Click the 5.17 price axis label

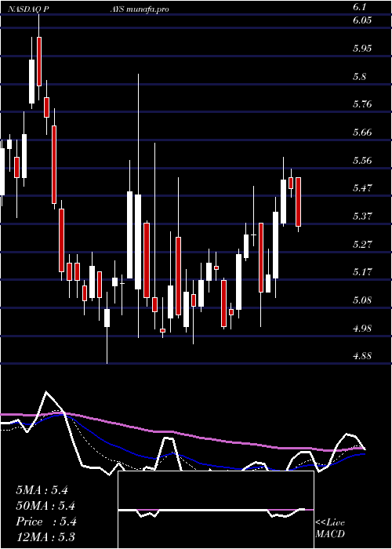pyautogui.click(x=362, y=271)
